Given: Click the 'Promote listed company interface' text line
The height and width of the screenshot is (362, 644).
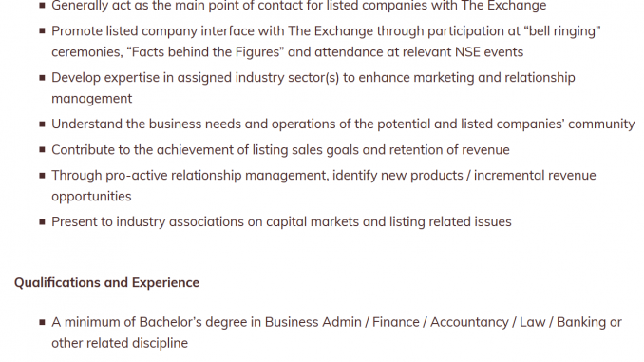Looking at the screenshot, I should tap(326, 31).
